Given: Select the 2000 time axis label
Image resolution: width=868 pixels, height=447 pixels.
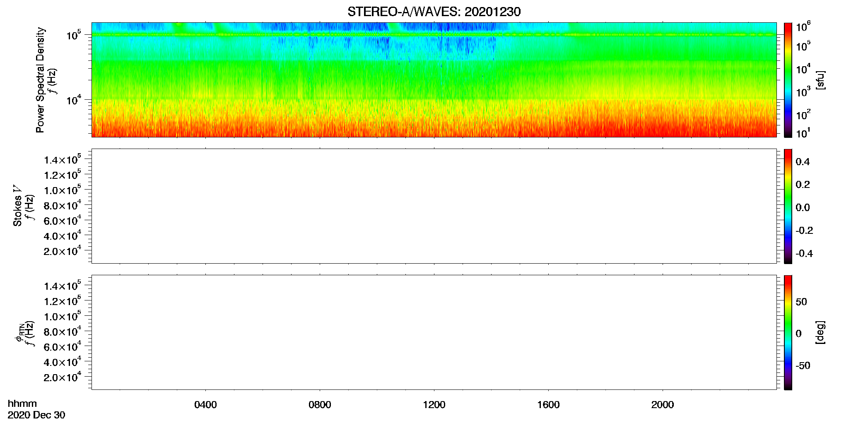Looking at the screenshot, I should click(663, 405).
